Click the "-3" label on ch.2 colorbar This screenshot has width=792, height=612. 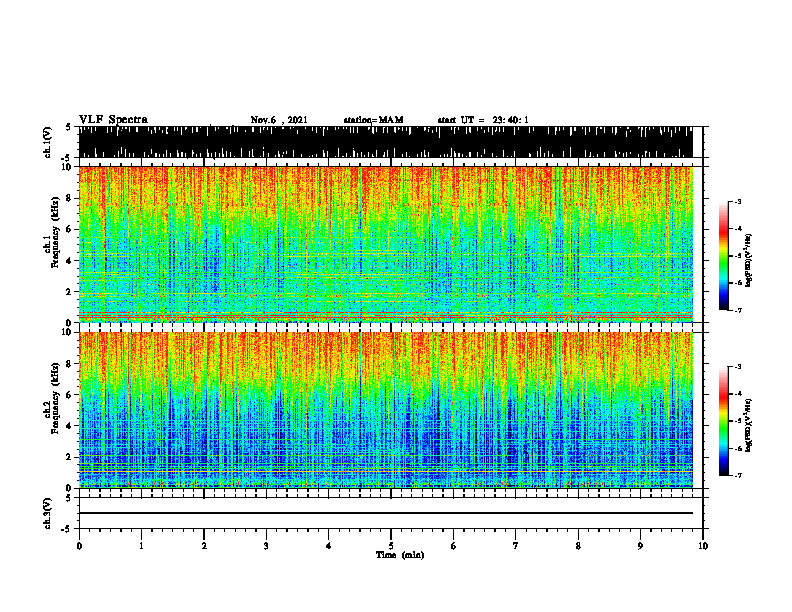click(738, 367)
